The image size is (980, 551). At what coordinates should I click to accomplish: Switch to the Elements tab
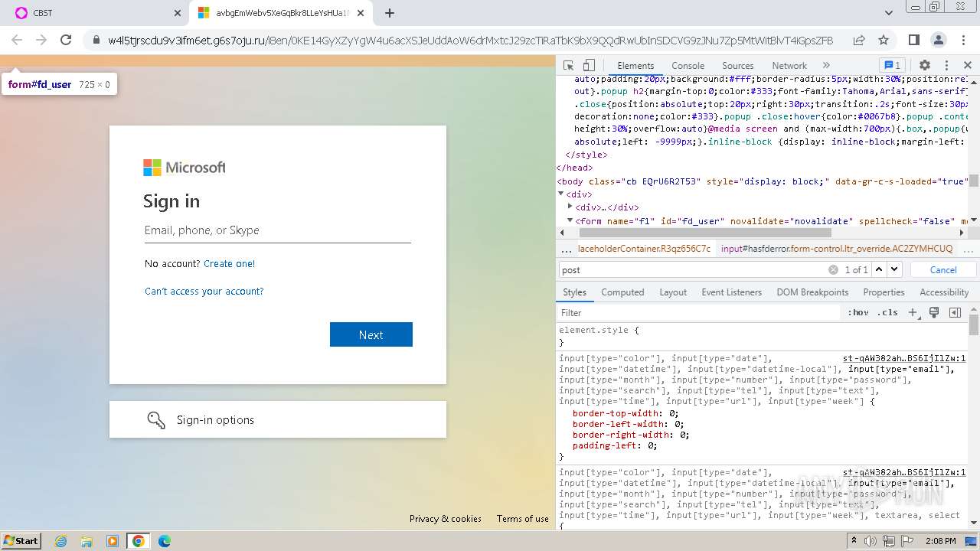635,66
